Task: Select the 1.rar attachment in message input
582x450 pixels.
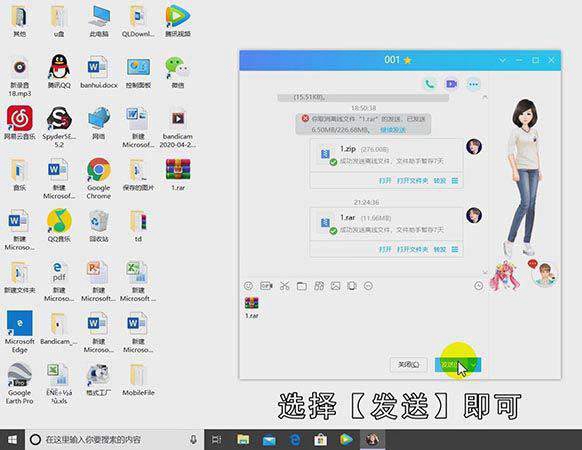Action: [251, 307]
